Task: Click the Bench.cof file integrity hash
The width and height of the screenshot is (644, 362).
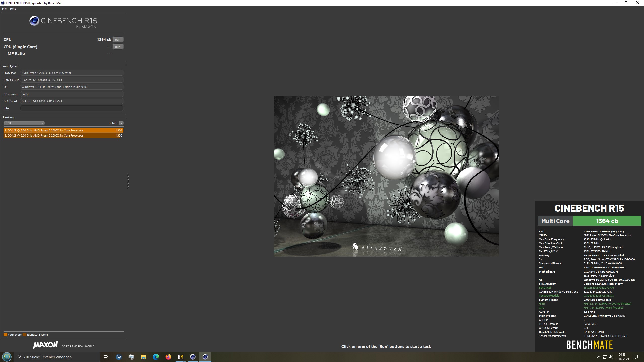Action: [x=598, y=288]
